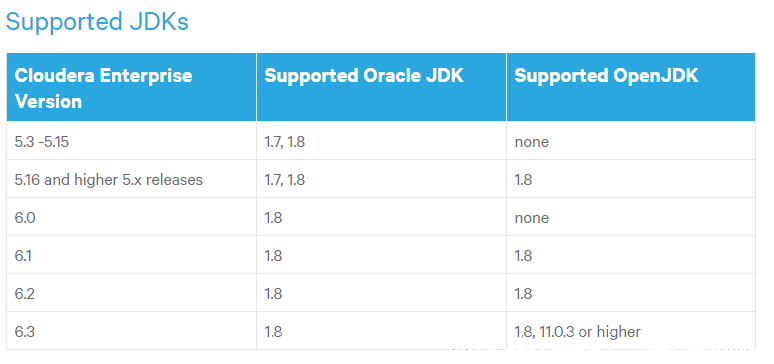Select the Cloudera Enterprise Version column header
The image size is (774, 364).
(131, 87)
